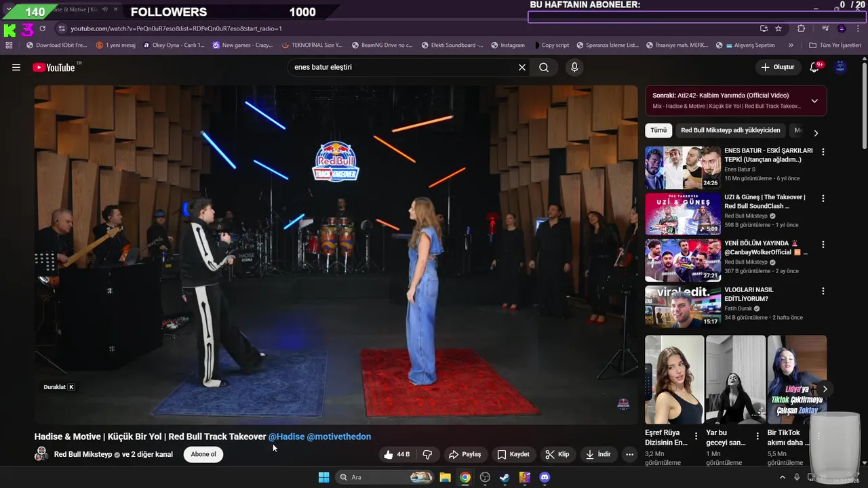Dislike the video with thumbs down
The image size is (868, 488).
(x=427, y=455)
